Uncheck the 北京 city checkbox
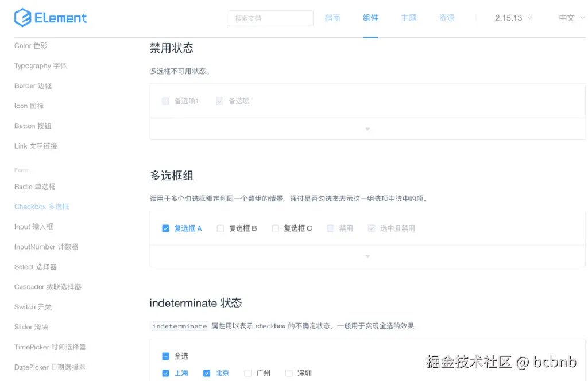 206,373
